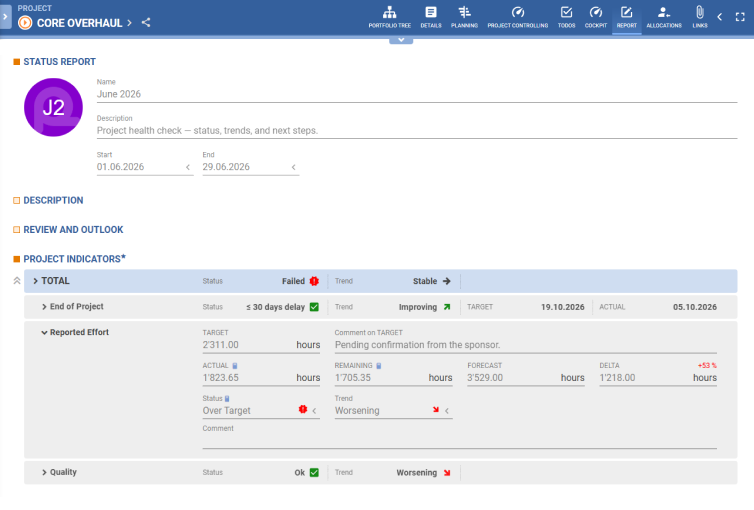Edit the REMAINING hours field
Screen dimensions: 754x510
pyautogui.click(x=393, y=378)
